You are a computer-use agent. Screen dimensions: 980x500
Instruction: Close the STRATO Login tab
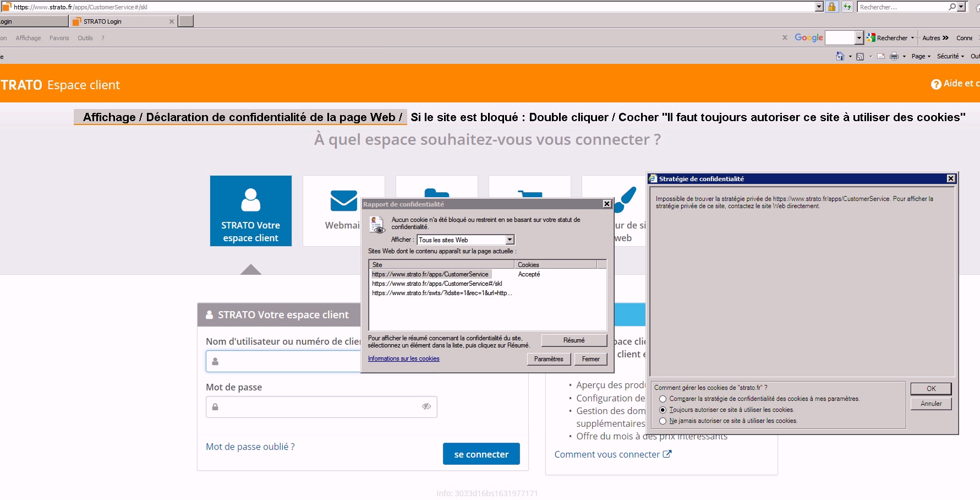[172, 21]
